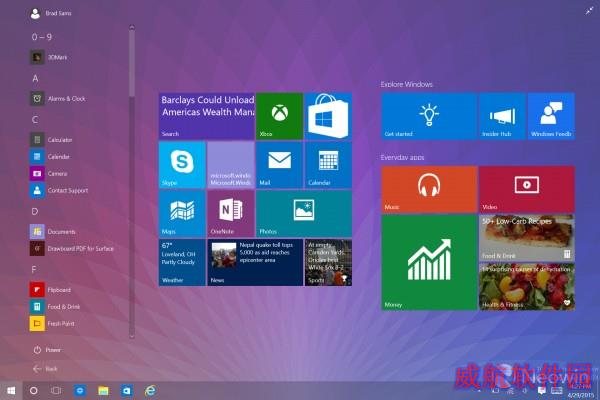Open File Explorer from the taskbar
Screen dimensions: 600x400
click(x=103, y=390)
